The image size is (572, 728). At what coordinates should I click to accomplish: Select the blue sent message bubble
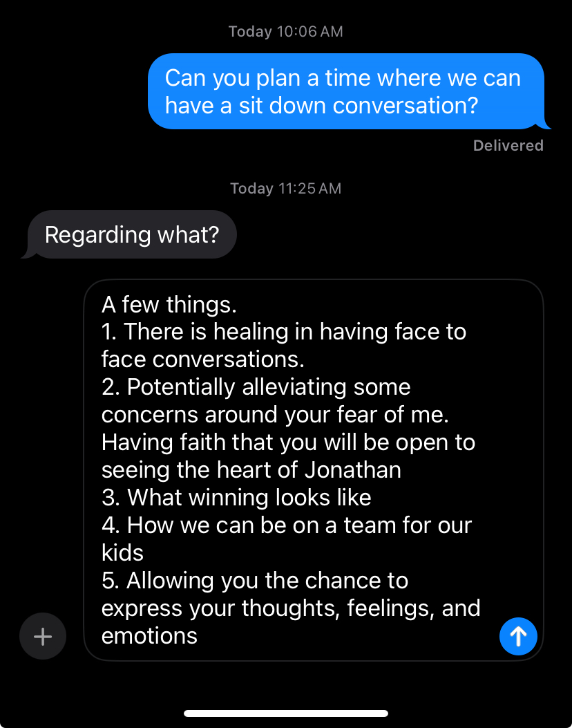tap(345, 91)
